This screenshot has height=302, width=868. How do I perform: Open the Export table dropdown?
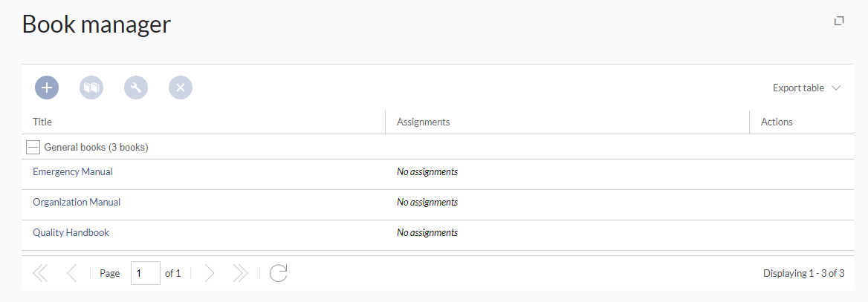click(x=806, y=88)
